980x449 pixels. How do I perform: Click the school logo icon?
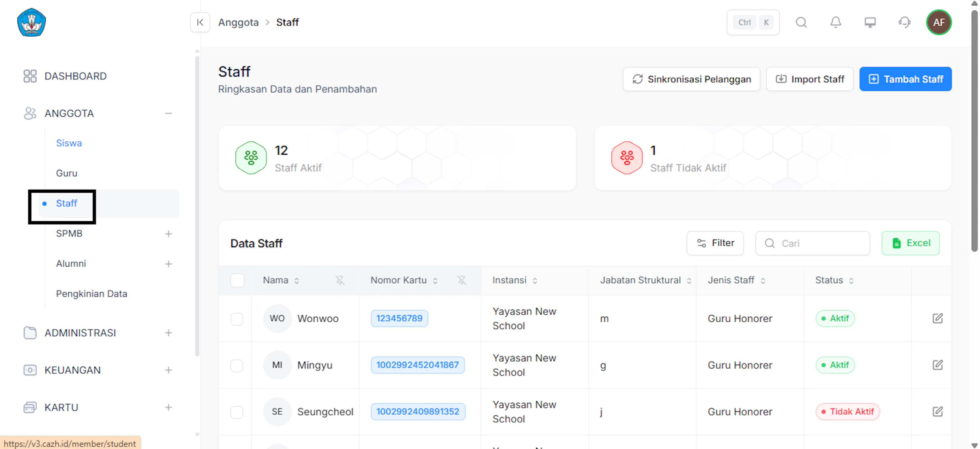[32, 22]
